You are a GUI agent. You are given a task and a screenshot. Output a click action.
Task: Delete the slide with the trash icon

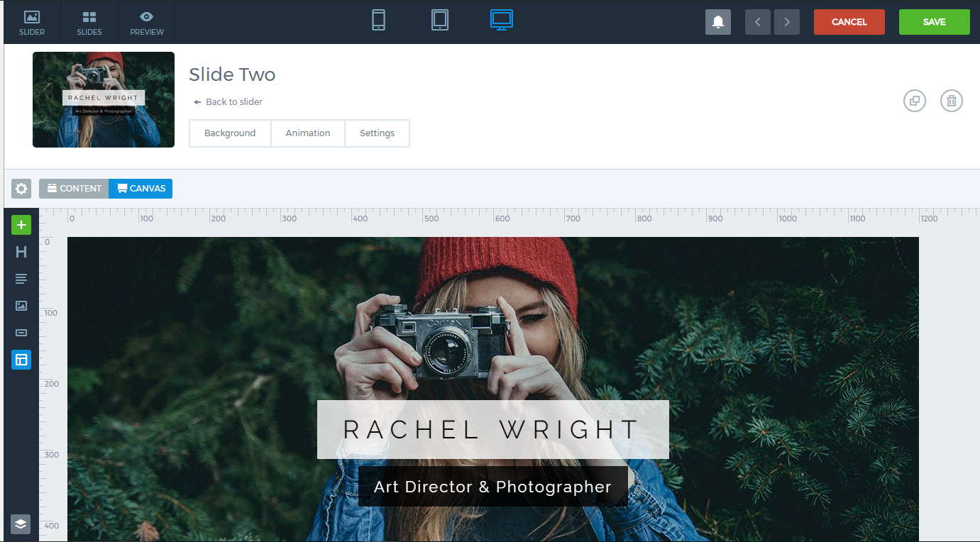[x=952, y=101]
